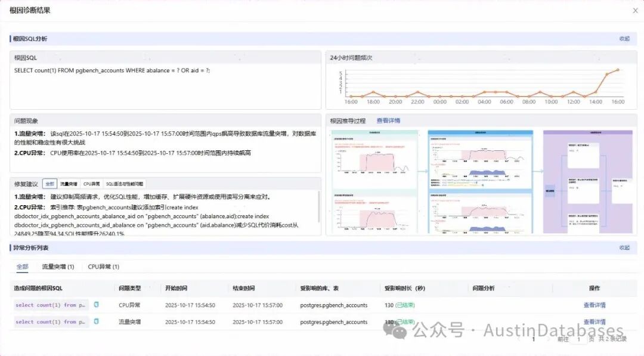Click the peak data point at 16:00
Screen dimensions: 644x356
(617, 70)
